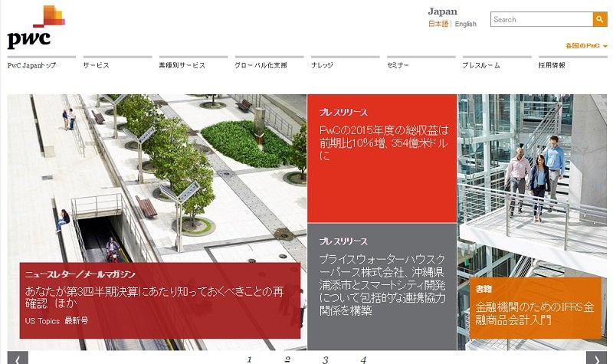Expand the 各国のPwC dropdown
613x364 pixels.
pyautogui.click(x=586, y=46)
